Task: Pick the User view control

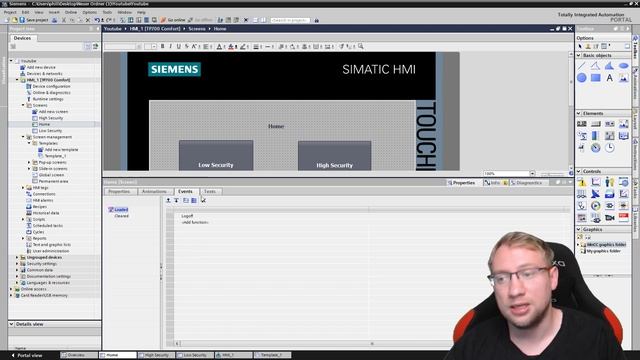Action: coord(609,182)
